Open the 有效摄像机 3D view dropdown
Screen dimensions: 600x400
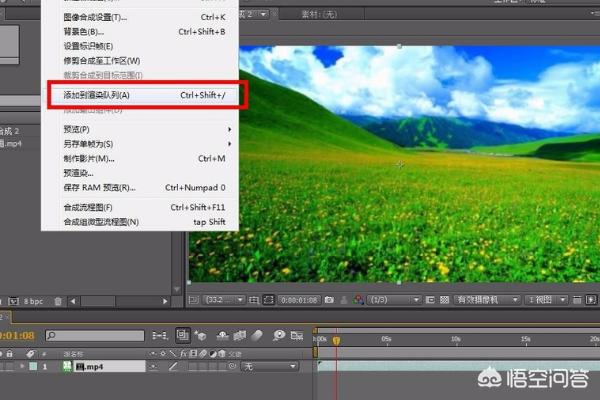click(487, 300)
